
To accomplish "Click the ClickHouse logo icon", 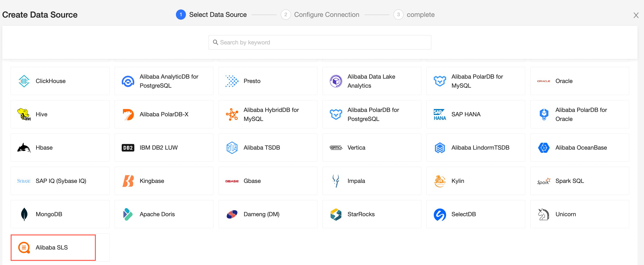I will tap(24, 81).
